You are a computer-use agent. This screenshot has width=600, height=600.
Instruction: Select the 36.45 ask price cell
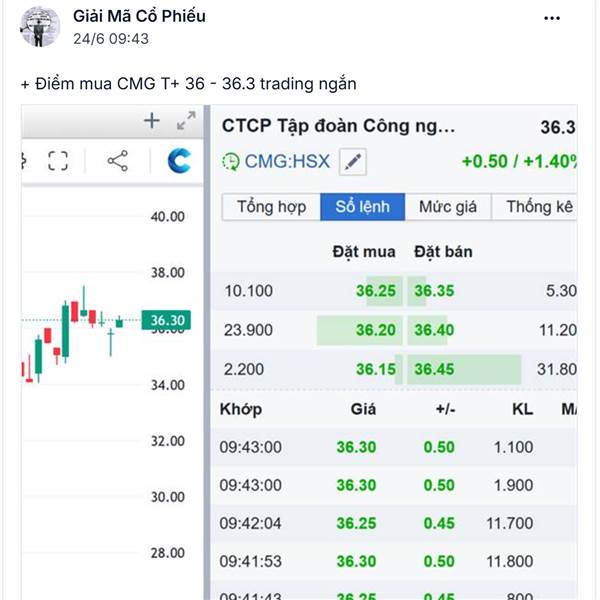434,369
